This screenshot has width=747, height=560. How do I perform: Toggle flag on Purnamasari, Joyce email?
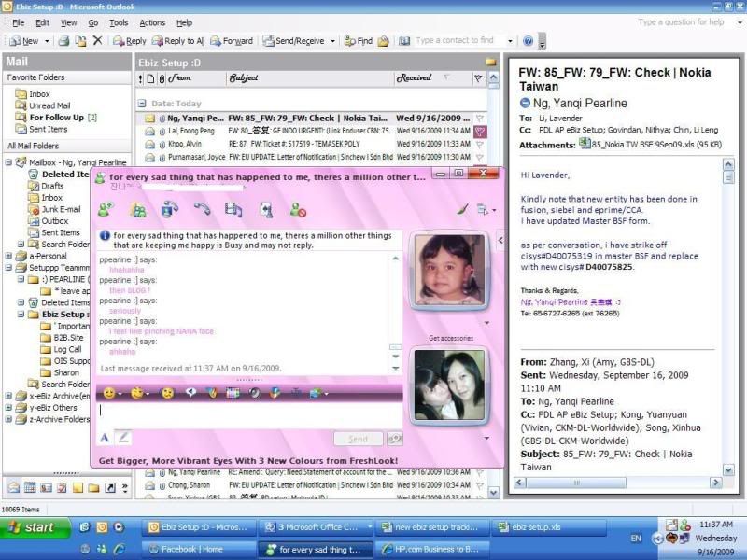tap(480, 157)
